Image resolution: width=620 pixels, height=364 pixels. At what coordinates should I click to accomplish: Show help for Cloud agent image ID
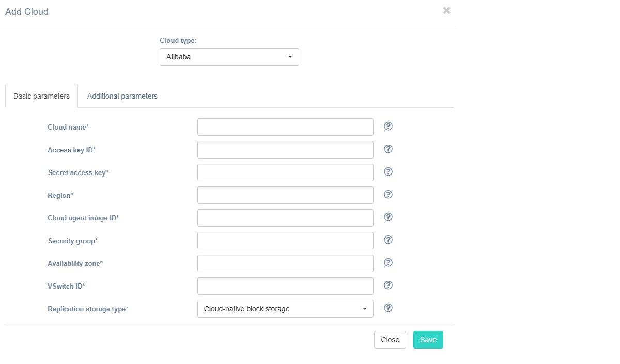click(389, 217)
